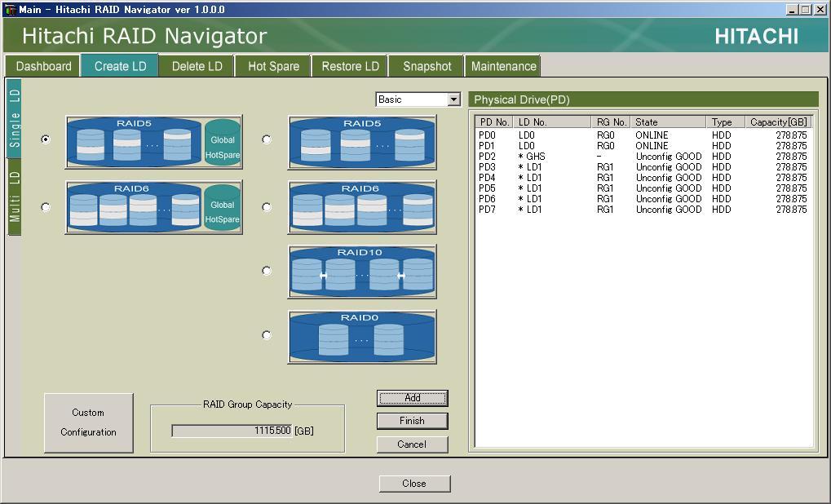831x504 pixels.
Task: Select the Single LD vertical tab
Action: (x=15, y=119)
